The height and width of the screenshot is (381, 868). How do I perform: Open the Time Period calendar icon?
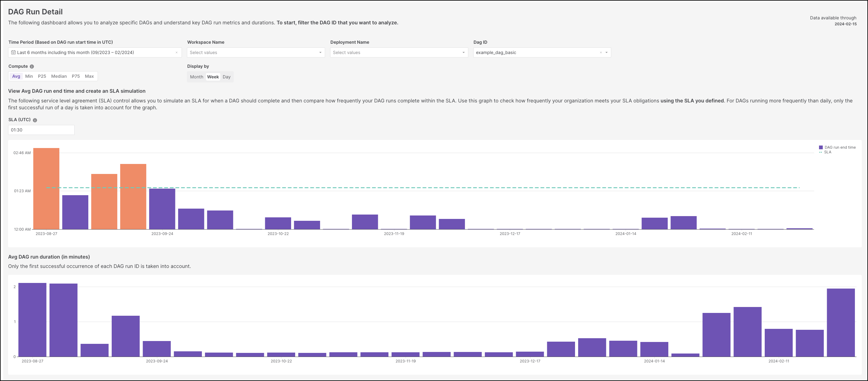click(13, 52)
